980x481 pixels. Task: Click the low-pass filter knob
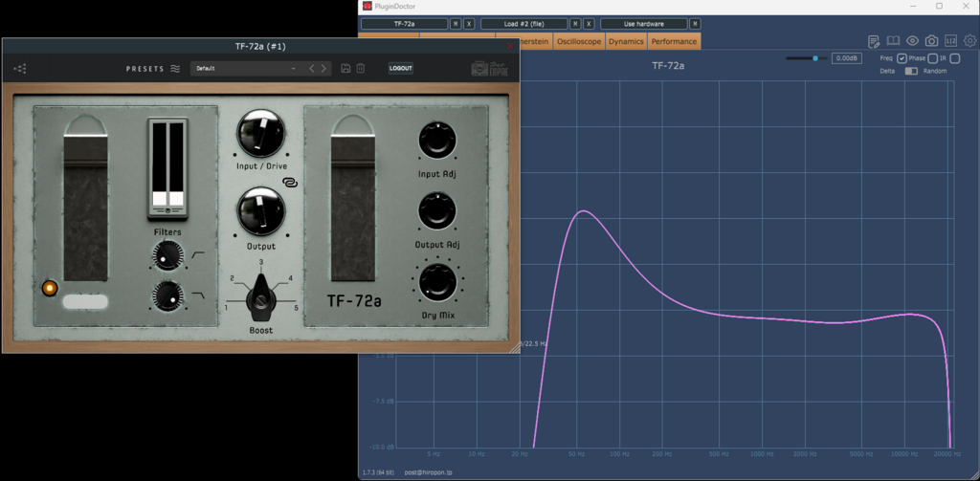(x=168, y=296)
